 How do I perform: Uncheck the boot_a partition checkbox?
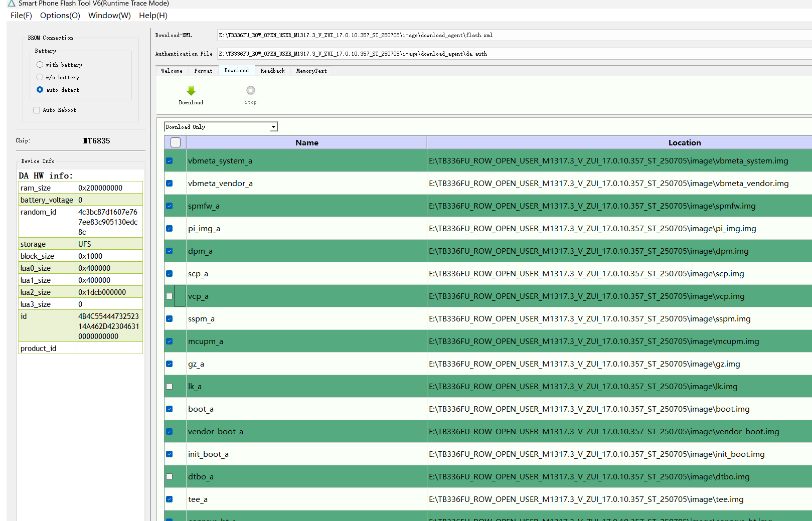point(170,409)
